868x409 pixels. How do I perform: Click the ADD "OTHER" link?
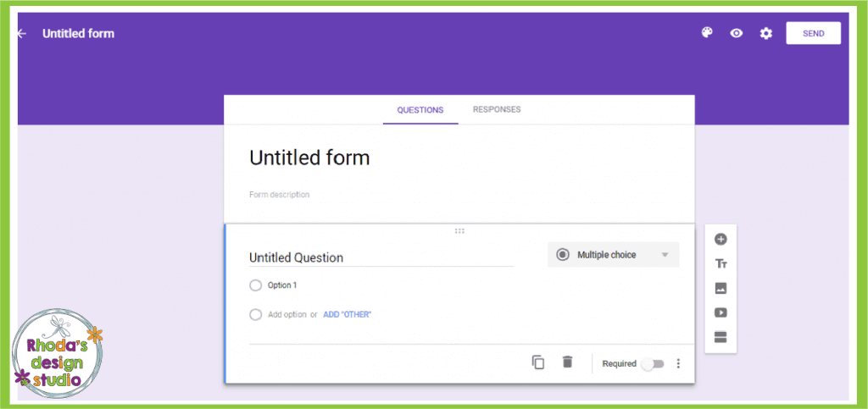[x=347, y=314]
